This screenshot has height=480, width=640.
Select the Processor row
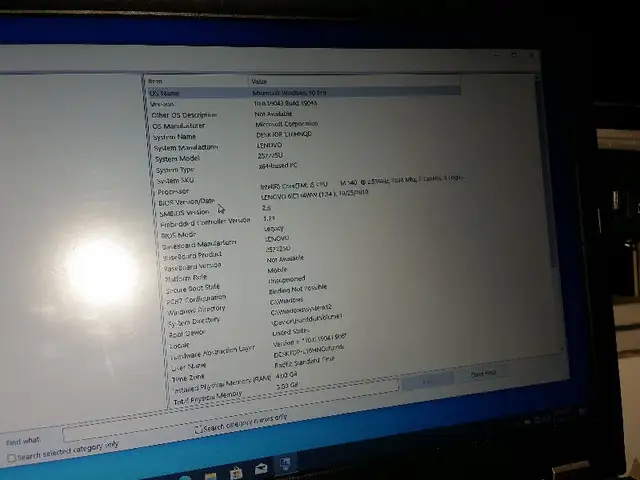tap(173, 191)
